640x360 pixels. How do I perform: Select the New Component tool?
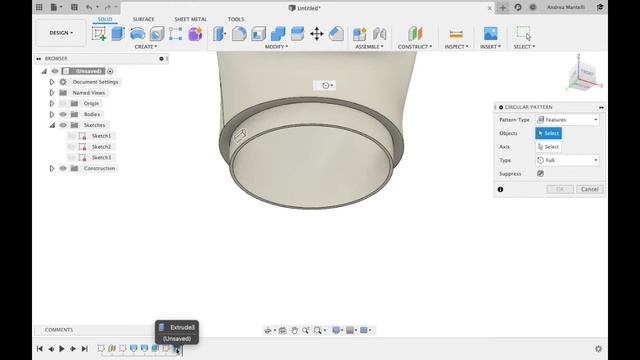pos(360,33)
